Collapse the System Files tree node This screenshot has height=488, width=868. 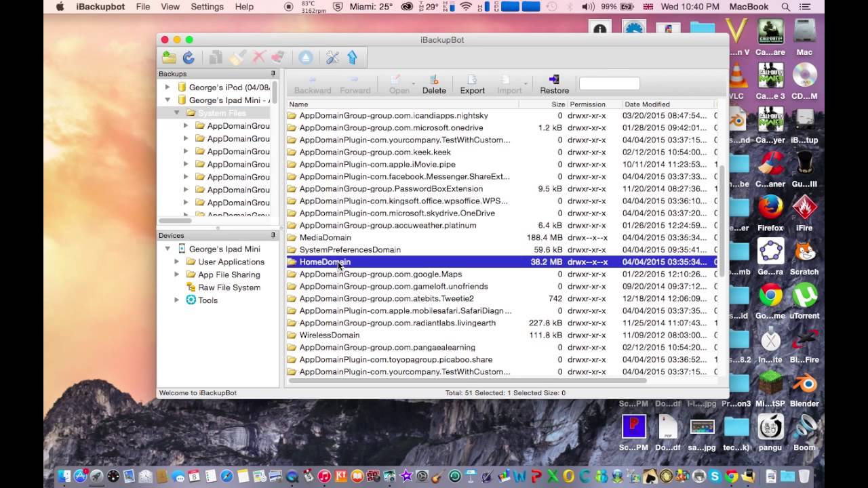[177, 113]
